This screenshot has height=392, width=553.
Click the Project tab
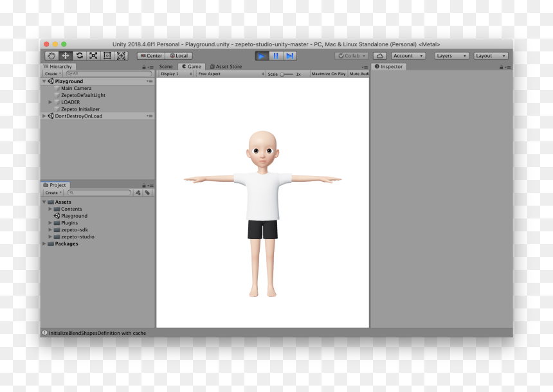coord(55,185)
